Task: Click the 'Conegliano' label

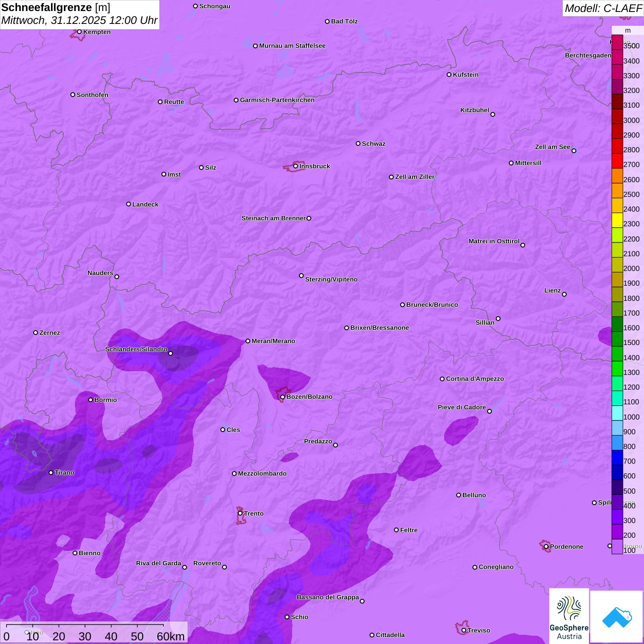Action: pos(496,567)
